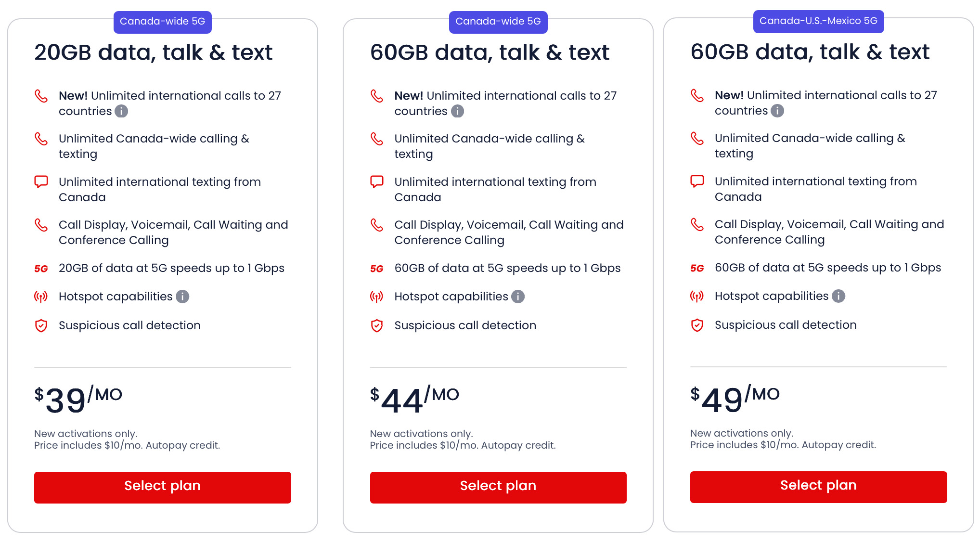This screenshot has width=980, height=543.
Task: Select the $44 per month plan
Action: (498, 487)
